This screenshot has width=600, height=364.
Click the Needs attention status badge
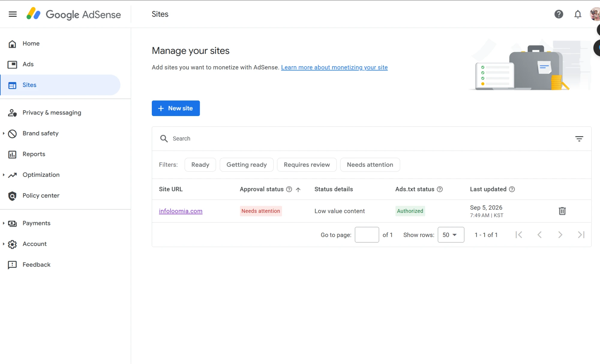pos(261,211)
